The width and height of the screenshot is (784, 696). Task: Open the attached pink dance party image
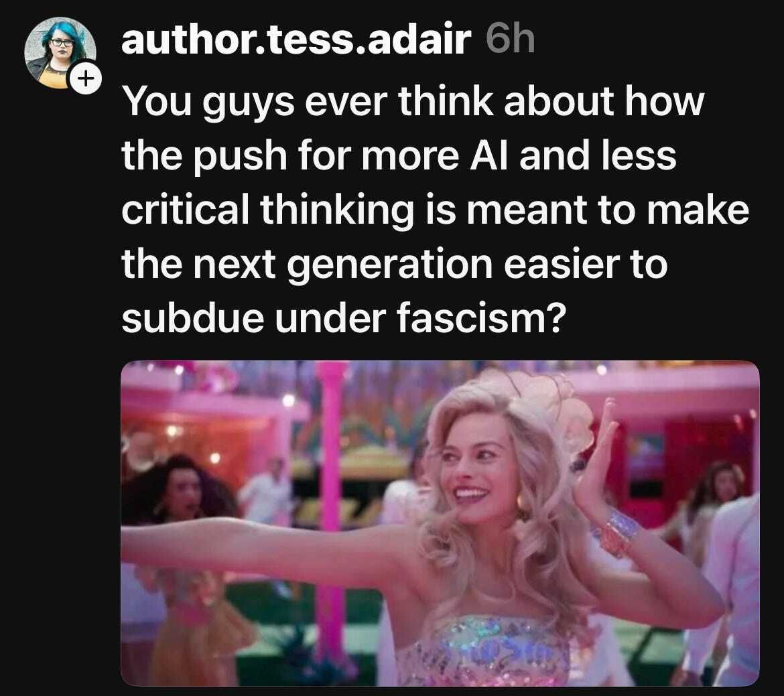point(440,523)
